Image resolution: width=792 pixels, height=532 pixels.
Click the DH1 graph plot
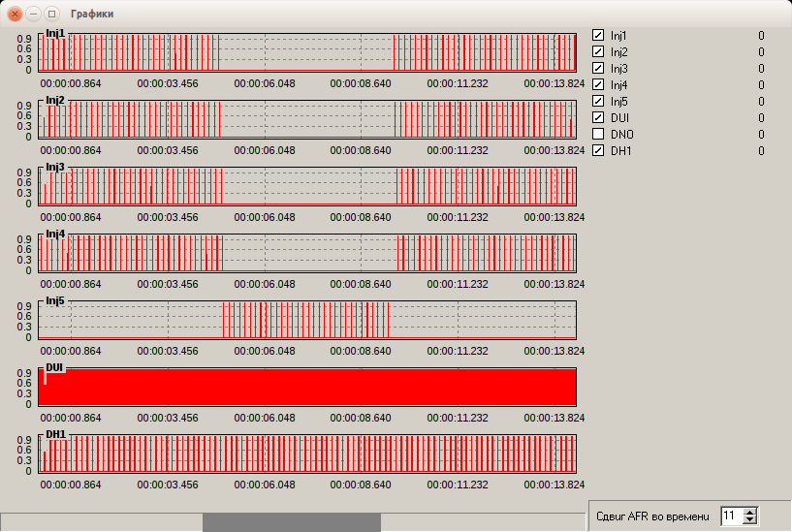[307, 454]
